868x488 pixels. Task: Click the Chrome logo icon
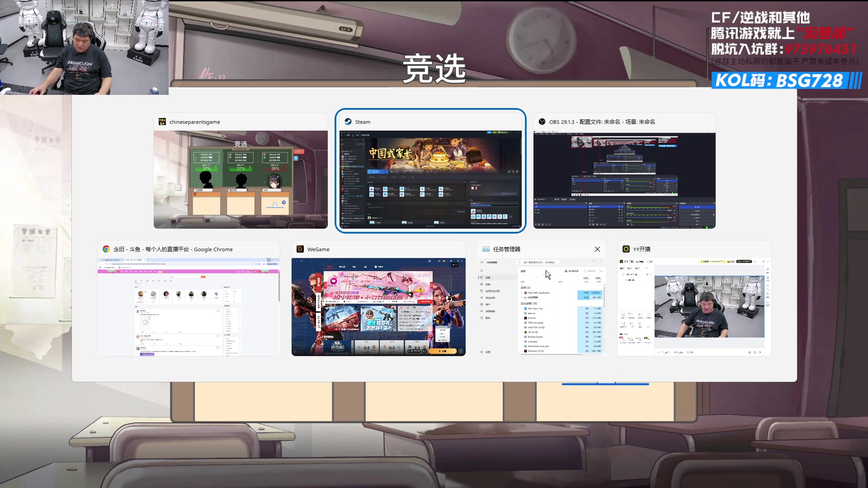point(106,249)
